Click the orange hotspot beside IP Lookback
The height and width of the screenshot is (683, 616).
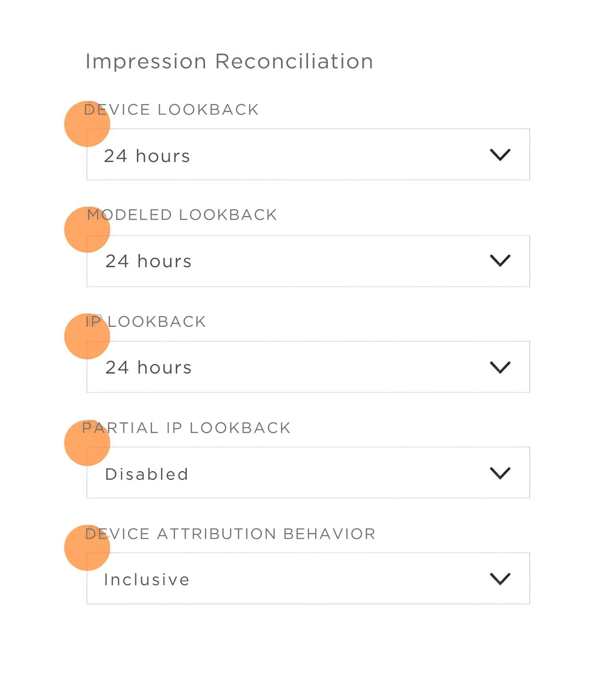87,336
